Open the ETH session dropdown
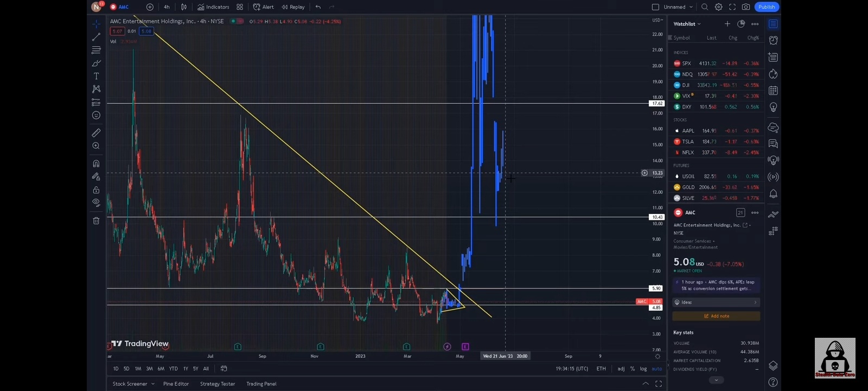 click(x=601, y=369)
